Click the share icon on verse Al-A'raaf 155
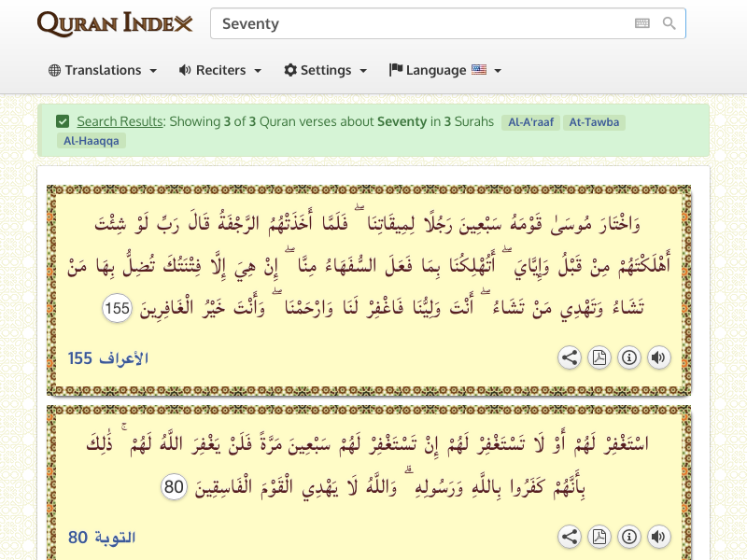Screen dimensions: 747x560 pos(570,357)
